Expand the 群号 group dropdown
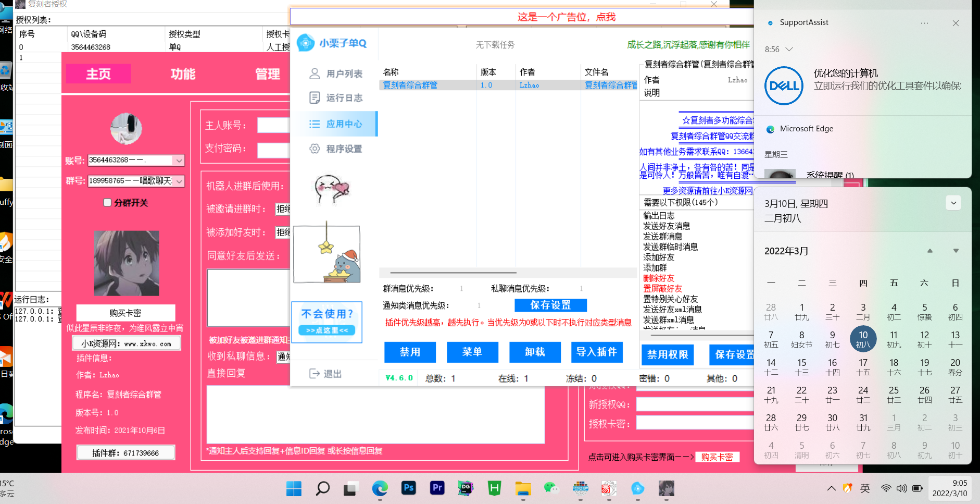This screenshot has width=980, height=504. 179,181
